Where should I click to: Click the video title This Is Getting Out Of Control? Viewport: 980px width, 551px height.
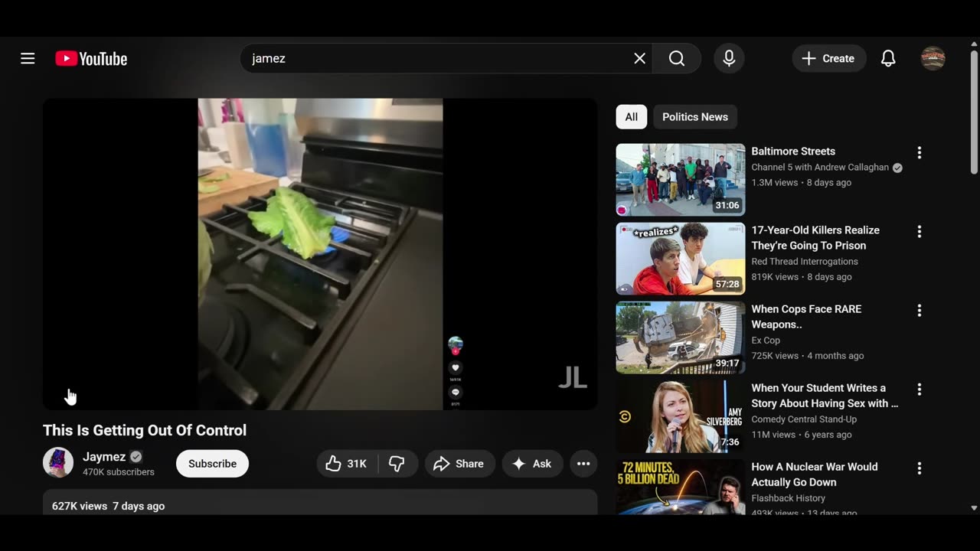pyautogui.click(x=145, y=430)
